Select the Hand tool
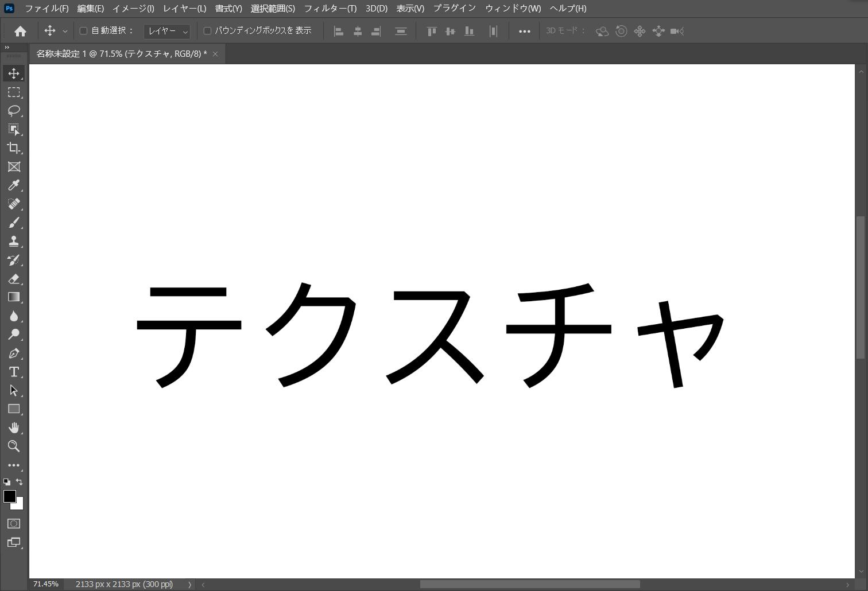 point(14,428)
